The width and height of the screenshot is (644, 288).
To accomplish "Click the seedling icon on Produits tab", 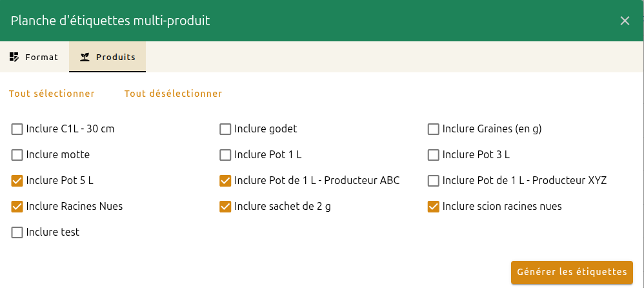I will click(85, 57).
